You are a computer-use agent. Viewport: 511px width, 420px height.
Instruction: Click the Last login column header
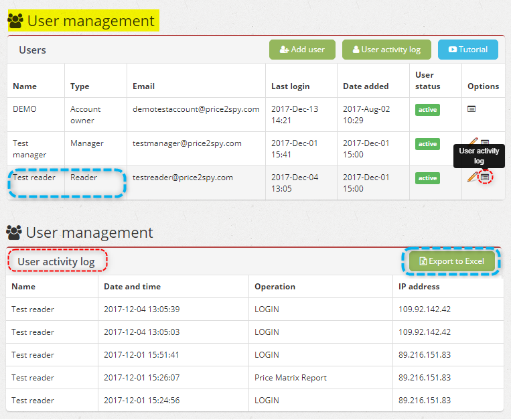point(290,86)
